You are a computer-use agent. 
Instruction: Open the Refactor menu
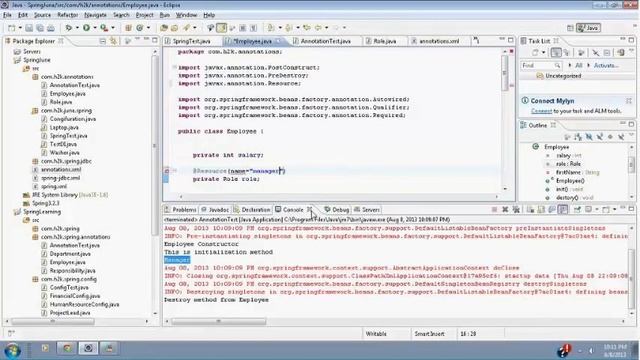point(67,15)
